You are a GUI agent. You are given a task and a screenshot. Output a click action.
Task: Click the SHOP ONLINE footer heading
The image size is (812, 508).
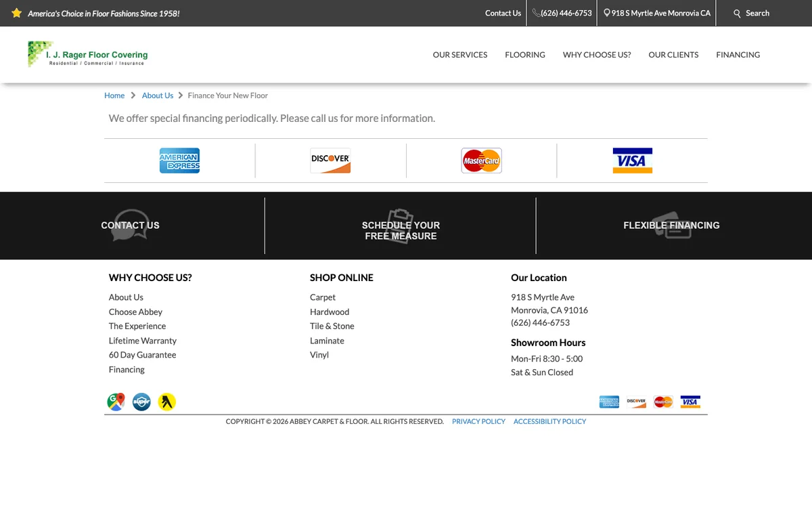click(x=342, y=278)
